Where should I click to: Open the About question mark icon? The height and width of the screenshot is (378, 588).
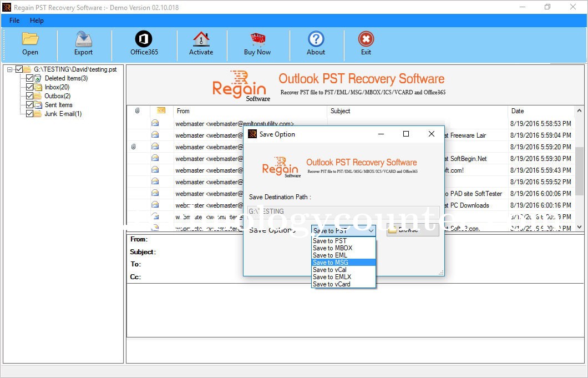click(x=316, y=39)
